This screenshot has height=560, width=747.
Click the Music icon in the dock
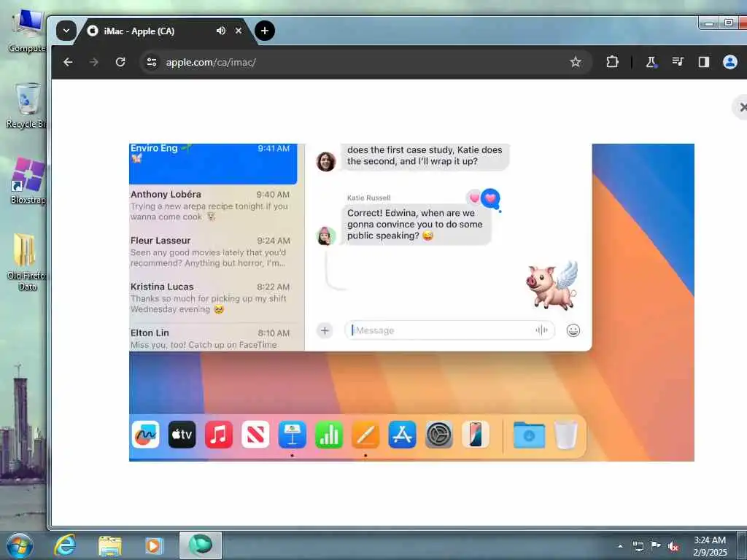tap(219, 435)
